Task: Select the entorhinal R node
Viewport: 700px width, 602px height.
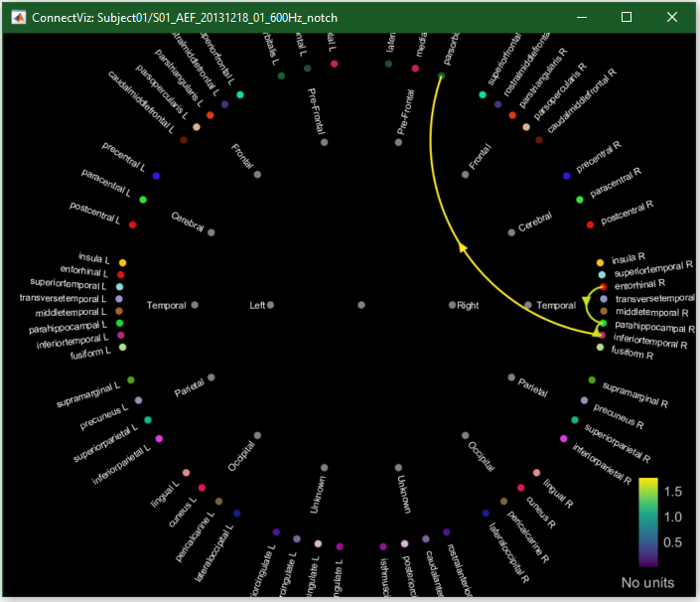Action: 603,287
